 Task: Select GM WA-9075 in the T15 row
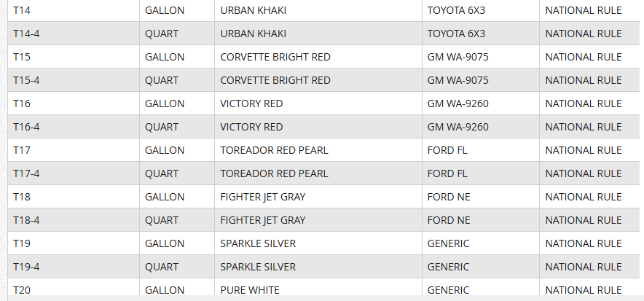coord(458,57)
